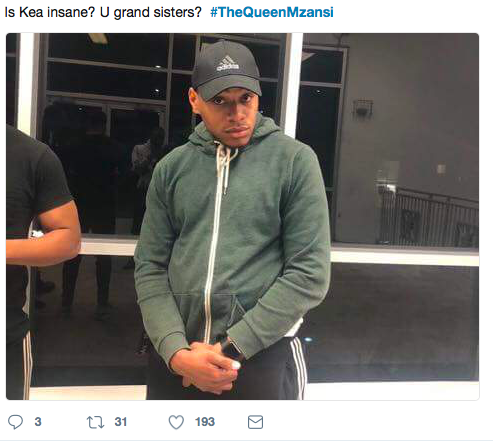Click the Adidas logo on the cap
493x444 pixels.
click(227, 63)
